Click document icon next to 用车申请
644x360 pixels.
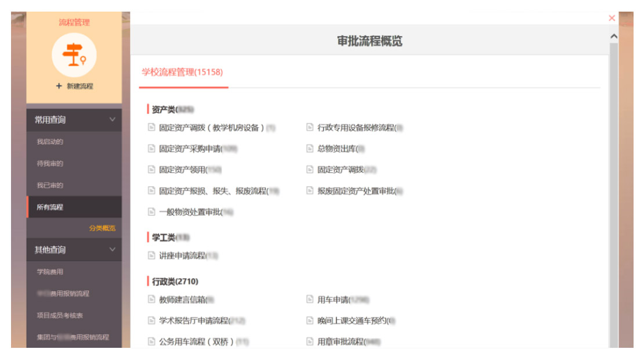310,300
